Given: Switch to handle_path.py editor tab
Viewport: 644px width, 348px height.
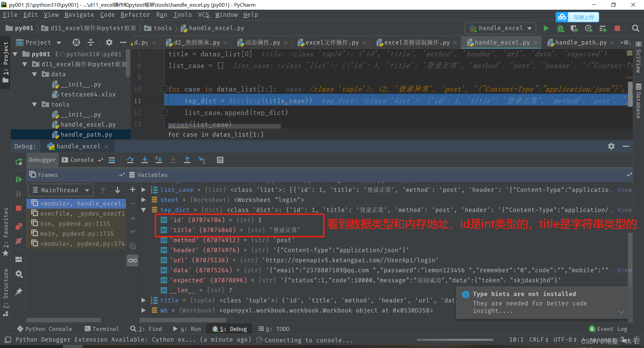Looking at the screenshot, I should pyautogui.click(x=581, y=43).
